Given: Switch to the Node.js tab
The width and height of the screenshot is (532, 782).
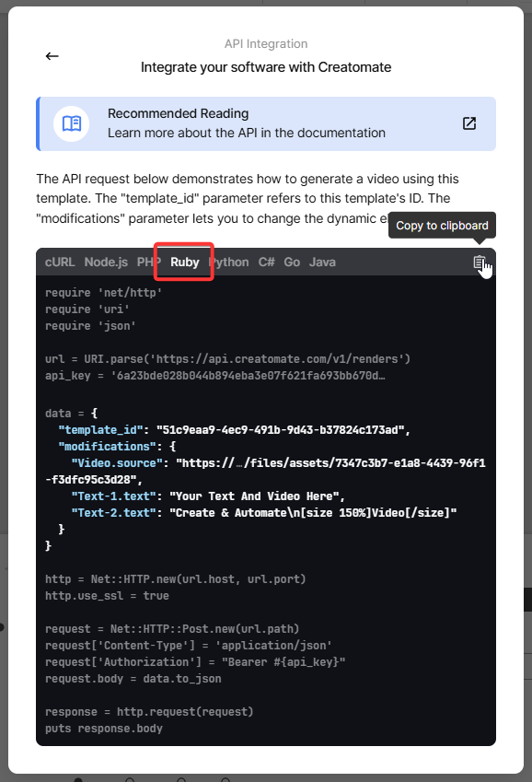Looking at the screenshot, I should [x=106, y=263].
